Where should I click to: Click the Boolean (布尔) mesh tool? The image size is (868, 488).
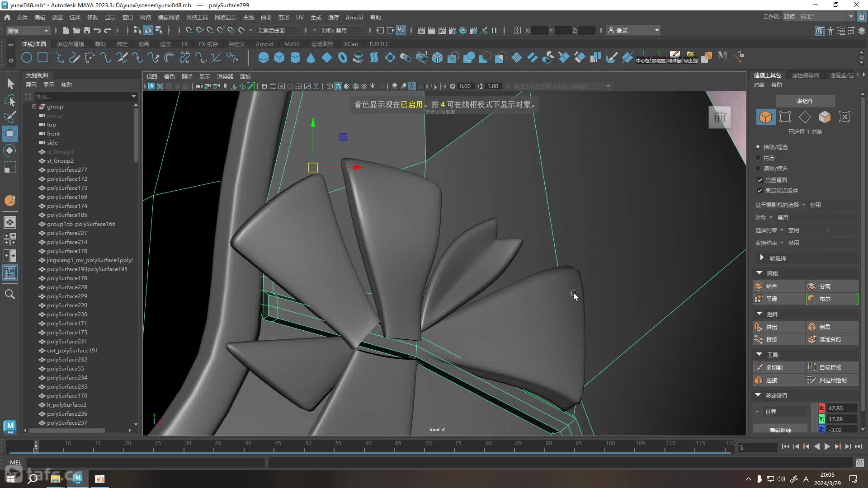(832, 299)
